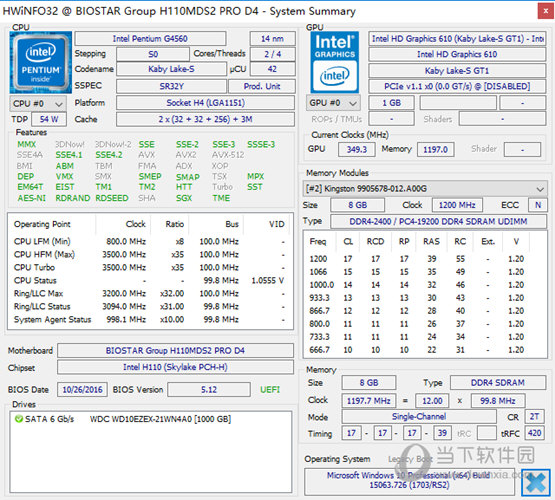Click the Intel Graphics GPU logo

(334, 62)
